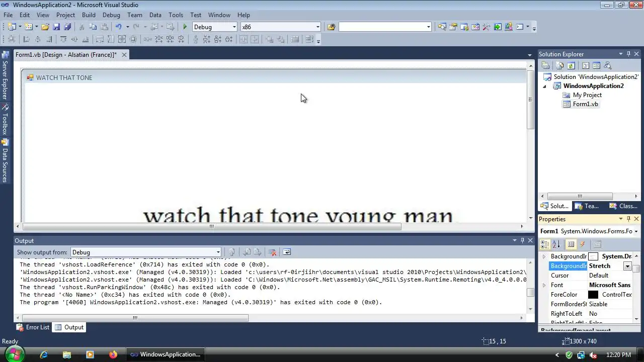Open the x86 platform dropdown
The image size is (644, 362).
click(x=317, y=27)
